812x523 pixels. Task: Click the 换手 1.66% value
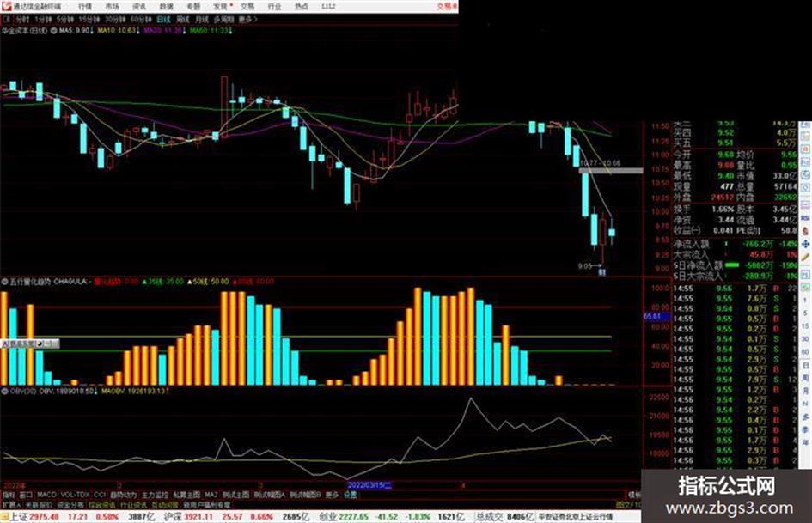723,210
